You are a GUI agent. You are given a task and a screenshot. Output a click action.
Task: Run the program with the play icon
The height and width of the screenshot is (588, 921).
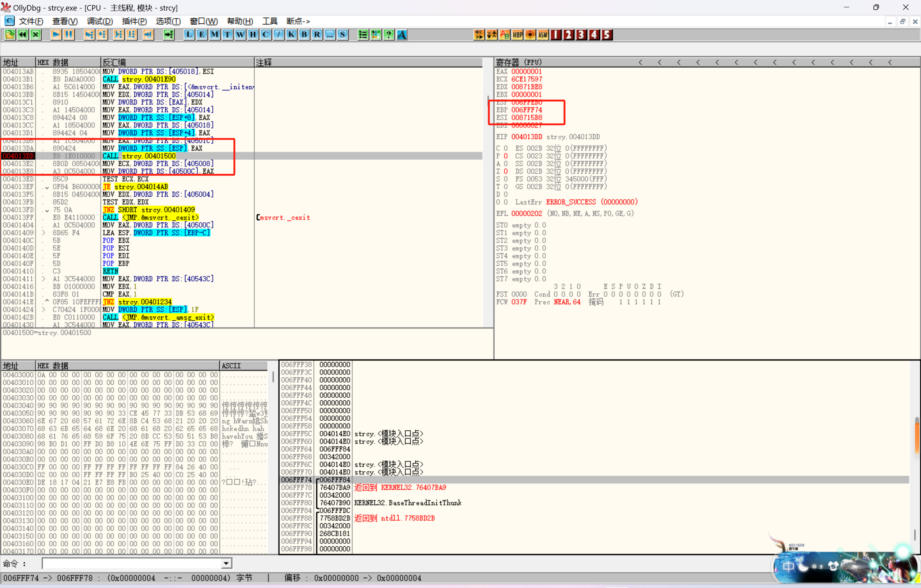click(x=56, y=35)
